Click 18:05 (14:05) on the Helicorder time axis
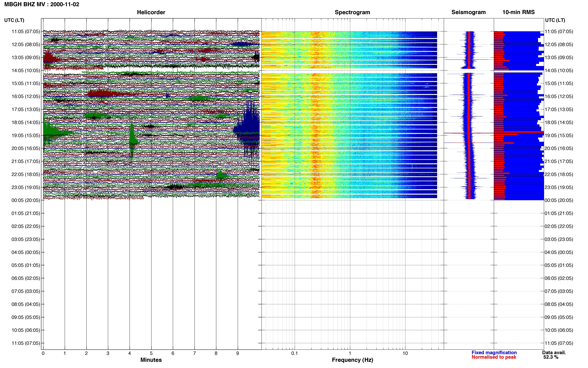 pos(26,122)
